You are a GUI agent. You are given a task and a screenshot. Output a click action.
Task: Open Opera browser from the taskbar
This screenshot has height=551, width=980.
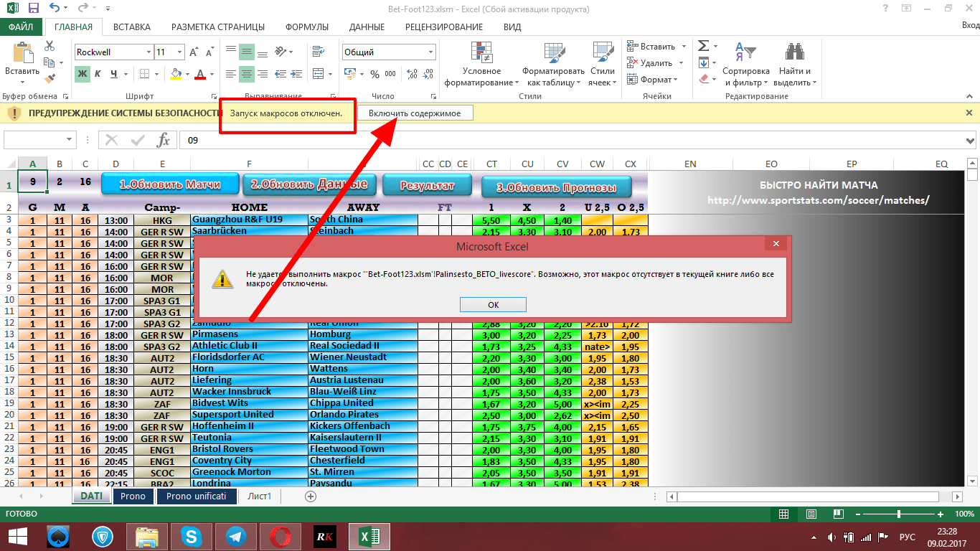[280, 536]
